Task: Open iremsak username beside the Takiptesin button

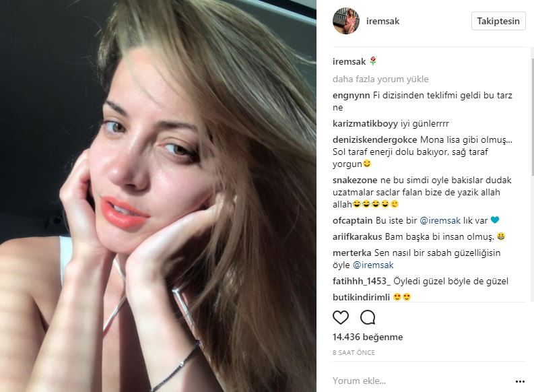Action: [383, 21]
